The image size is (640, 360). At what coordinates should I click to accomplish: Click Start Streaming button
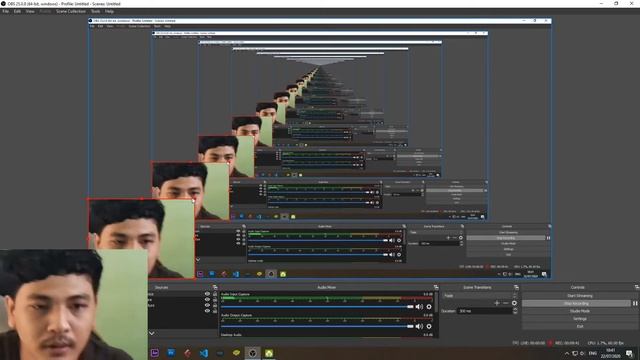[580, 296]
